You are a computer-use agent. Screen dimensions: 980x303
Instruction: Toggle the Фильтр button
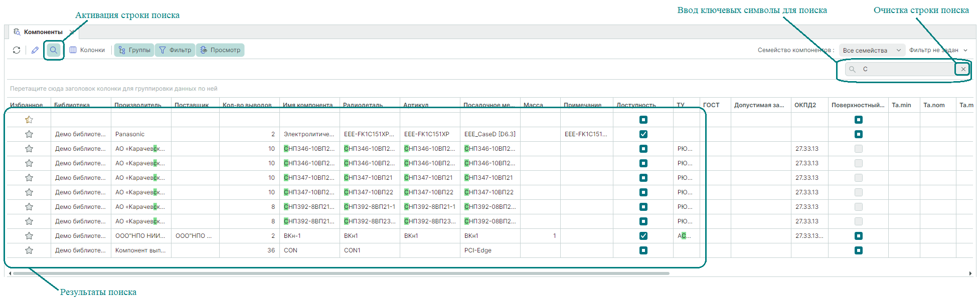(175, 50)
